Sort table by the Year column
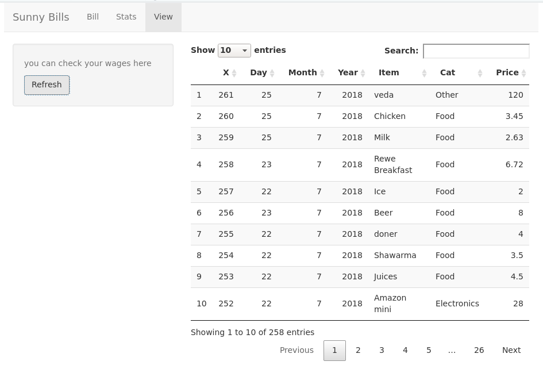Screen dimensions: 543x392 [348, 73]
